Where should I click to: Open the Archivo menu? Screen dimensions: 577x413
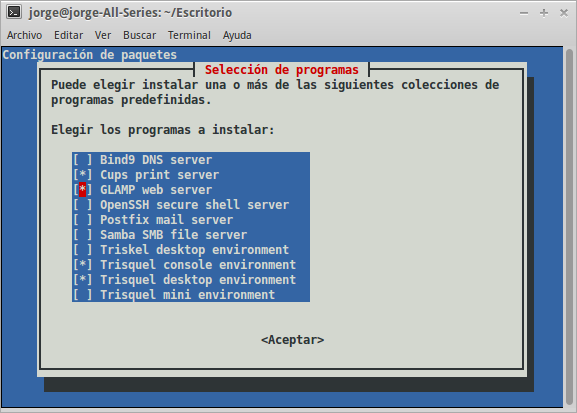click(24, 35)
